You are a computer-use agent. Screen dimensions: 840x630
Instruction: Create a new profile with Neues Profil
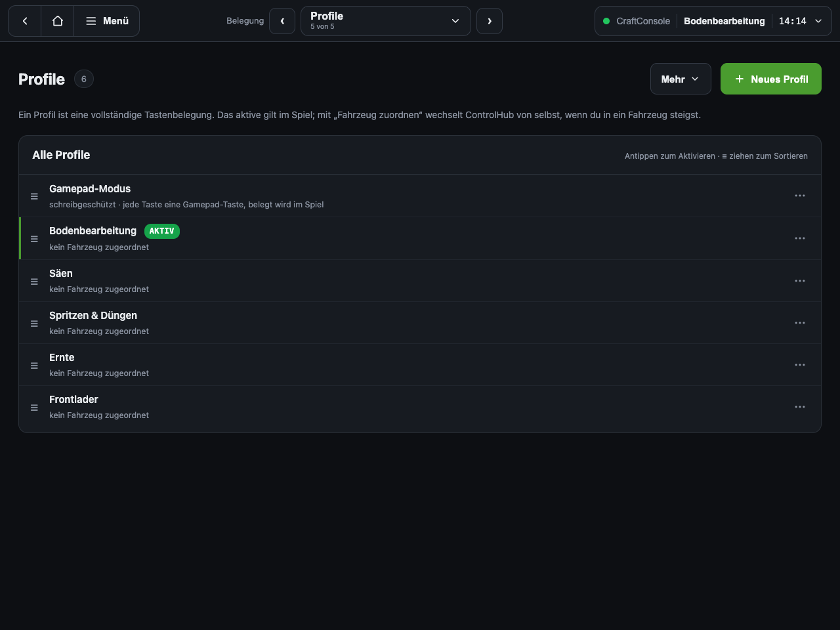pyautogui.click(x=771, y=79)
